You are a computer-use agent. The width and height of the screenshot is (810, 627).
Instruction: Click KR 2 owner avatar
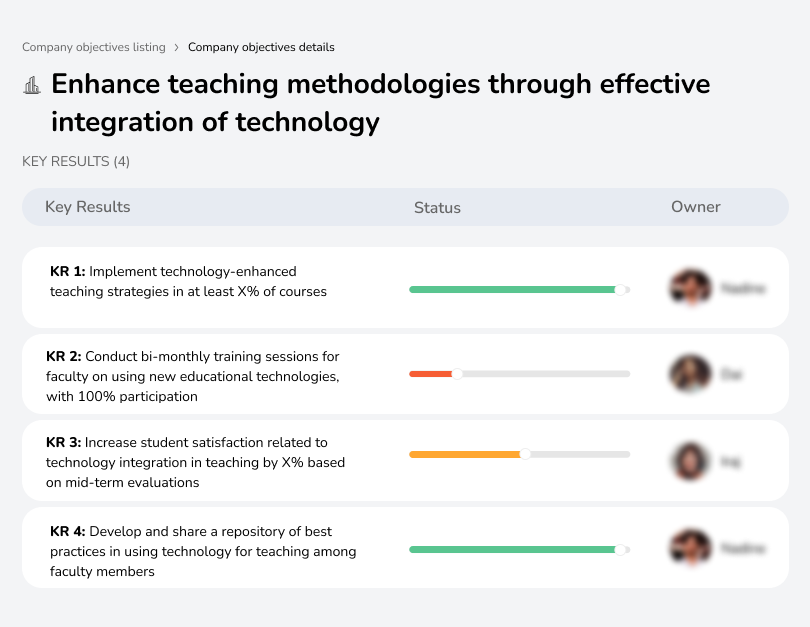[690, 374]
